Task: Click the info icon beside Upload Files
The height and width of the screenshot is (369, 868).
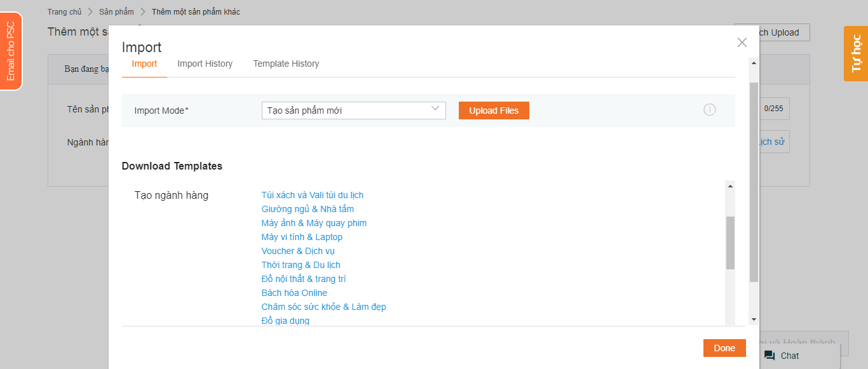Action: 709,110
